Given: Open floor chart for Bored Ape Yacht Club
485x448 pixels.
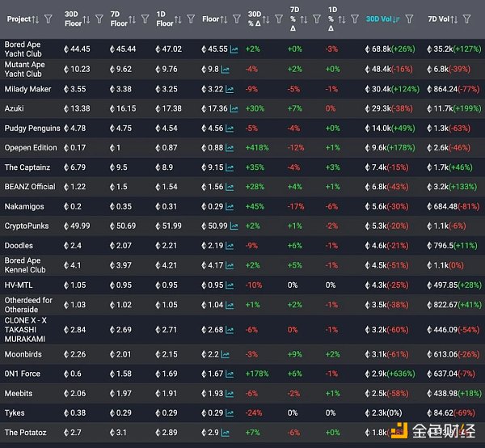Looking at the screenshot, I should click(234, 49).
